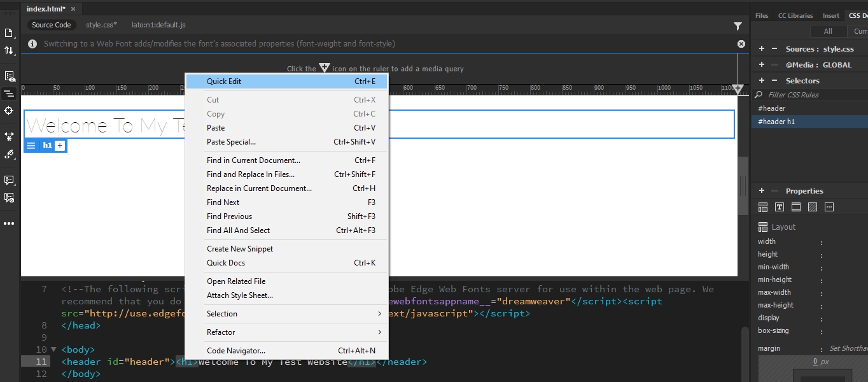Viewport: 868px width, 382px height.
Task: Click the add media query icon in hint text
Action: click(x=324, y=67)
